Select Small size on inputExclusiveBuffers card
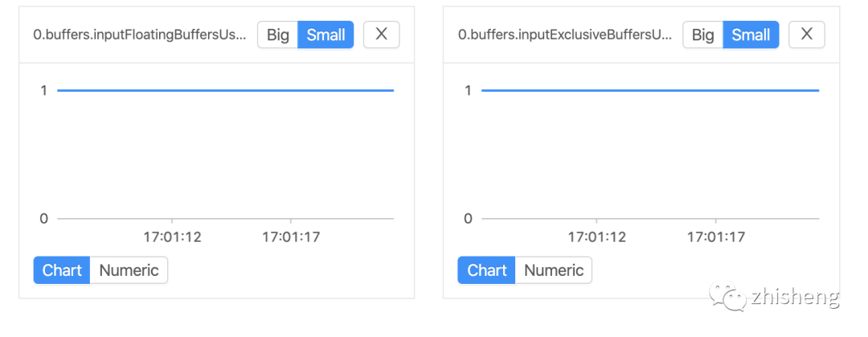Image resolution: width=868 pixels, height=337 pixels. click(x=751, y=35)
